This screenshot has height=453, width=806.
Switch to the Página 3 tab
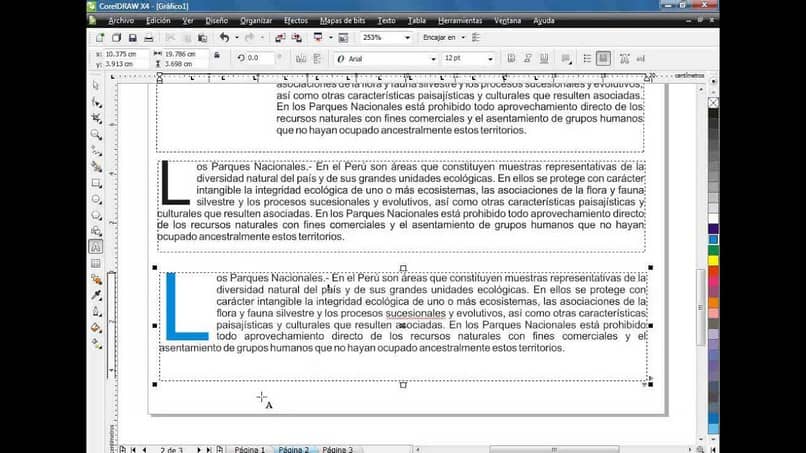338,449
